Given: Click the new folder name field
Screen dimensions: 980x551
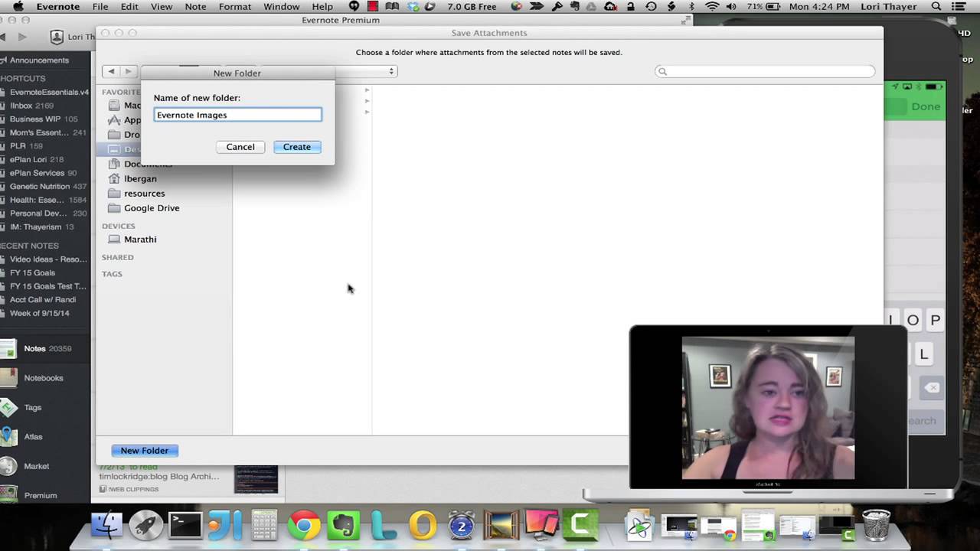Looking at the screenshot, I should pos(237,115).
